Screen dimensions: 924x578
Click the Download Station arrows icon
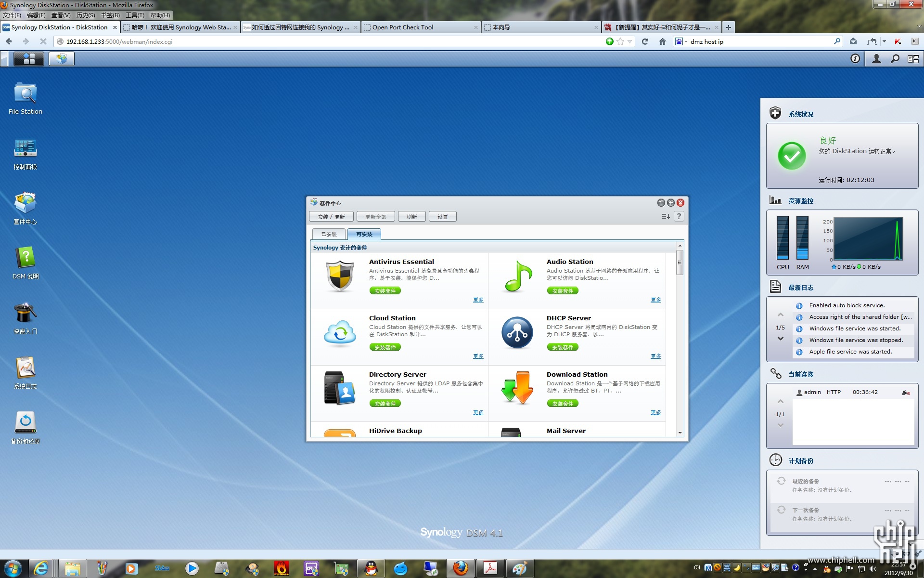[x=517, y=388]
